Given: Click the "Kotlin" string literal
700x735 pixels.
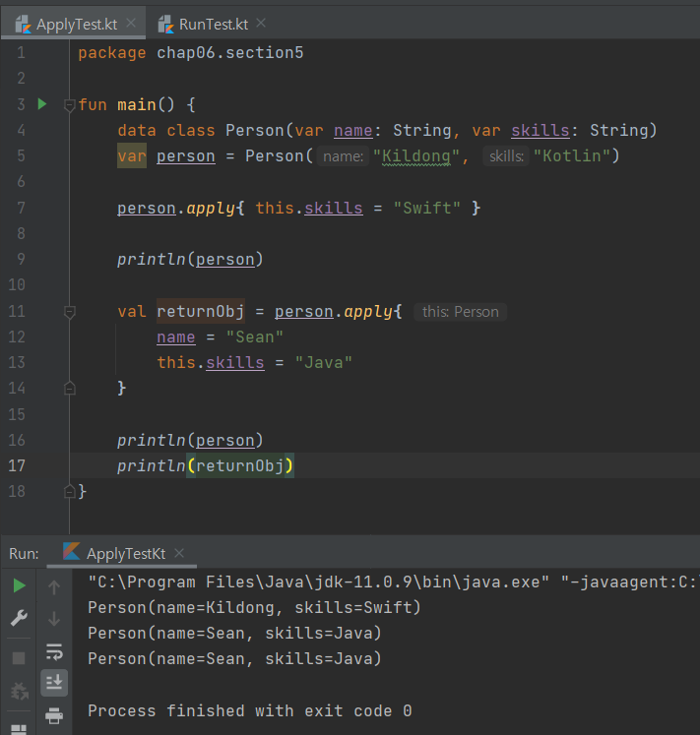Looking at the screenshot, I should pos(571,156).
